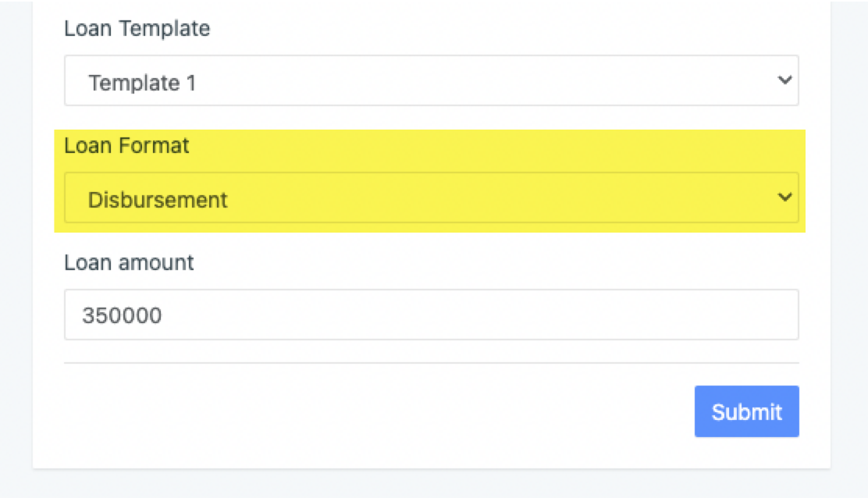Viewport: 868px width, 498px height.
Task: Click the Loan Template chevron arrow
Action: pos(784,80)
